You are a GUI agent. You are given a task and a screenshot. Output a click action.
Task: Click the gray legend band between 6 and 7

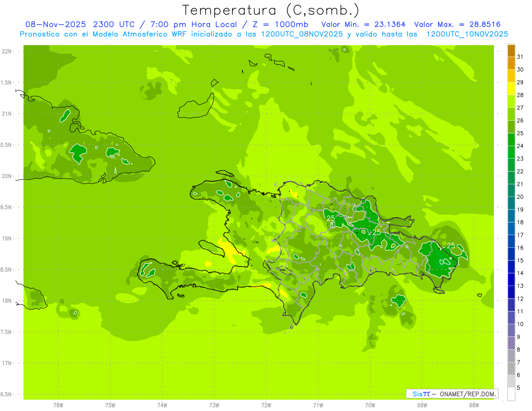point(511,368)
